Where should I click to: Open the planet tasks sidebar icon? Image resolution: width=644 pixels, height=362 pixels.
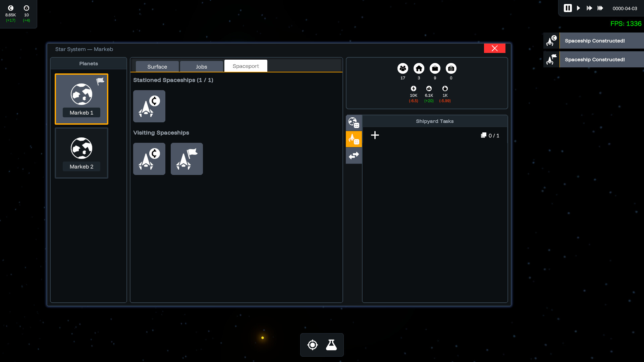pos(354,122)
